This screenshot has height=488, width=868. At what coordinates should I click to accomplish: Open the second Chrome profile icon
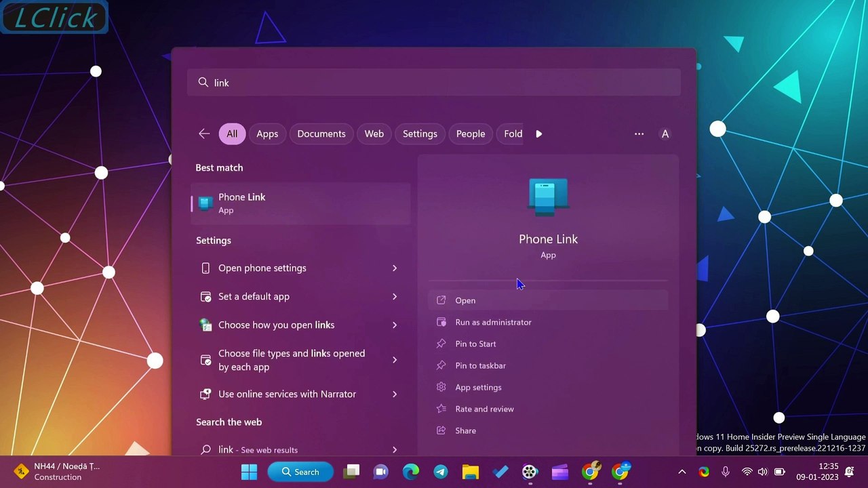(620, 472)
